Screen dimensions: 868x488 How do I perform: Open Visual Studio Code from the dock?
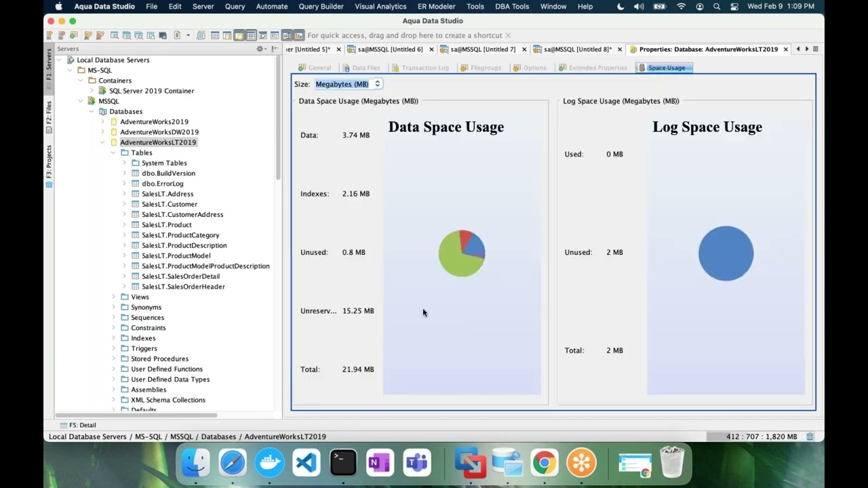point(306,463)
